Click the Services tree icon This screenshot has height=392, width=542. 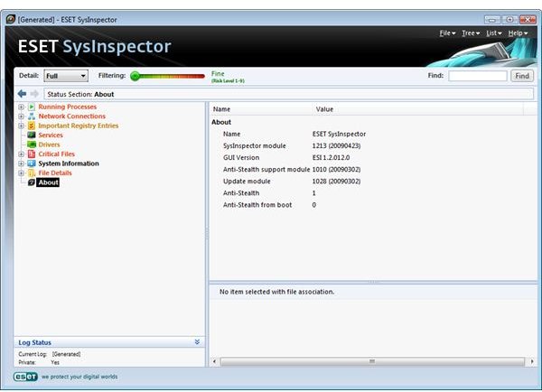point(32,135)
